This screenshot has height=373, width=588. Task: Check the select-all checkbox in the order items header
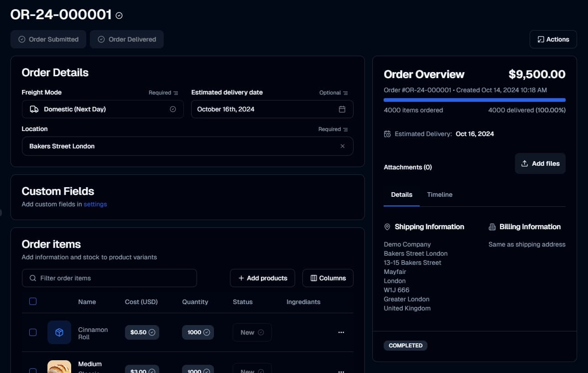pos(32,301)
